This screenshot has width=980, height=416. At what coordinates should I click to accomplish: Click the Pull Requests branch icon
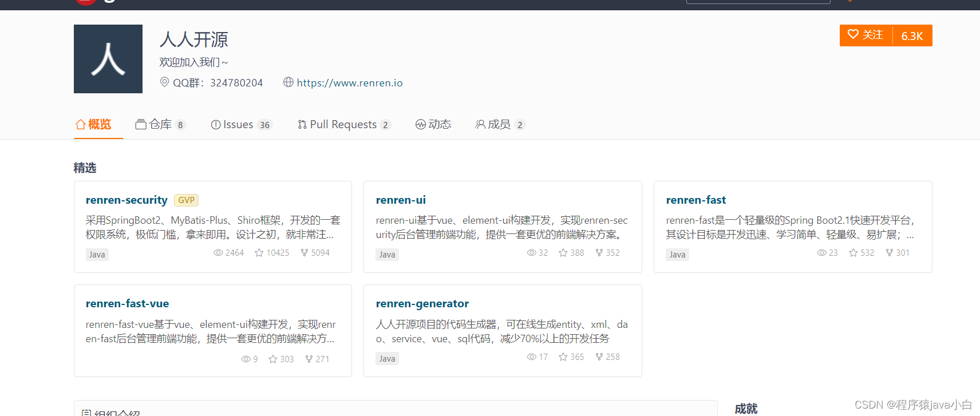(x=302, y=124)
